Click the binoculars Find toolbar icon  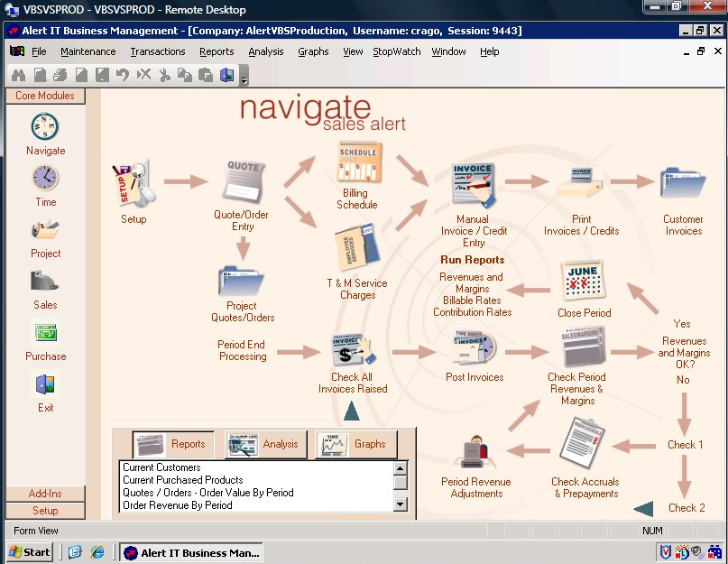click(x=18, y=75)
